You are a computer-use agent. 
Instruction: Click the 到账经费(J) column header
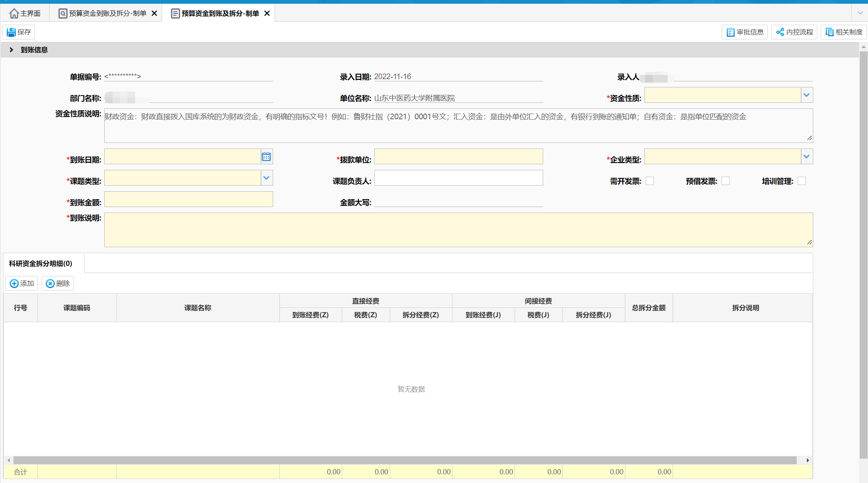[483, 315]
